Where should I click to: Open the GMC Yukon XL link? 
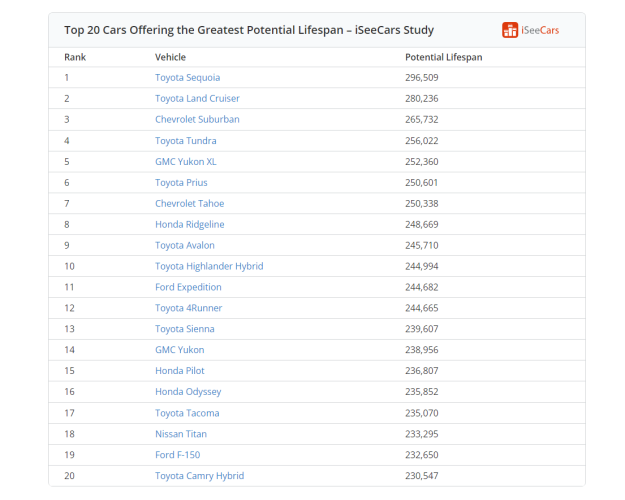[186, 161]
